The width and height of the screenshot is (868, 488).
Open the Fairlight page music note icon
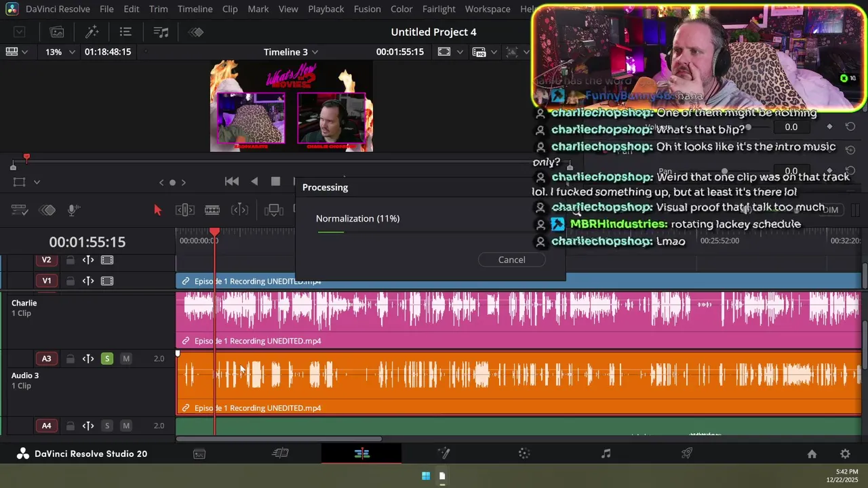pyautogui.click(x=606, y=454)
